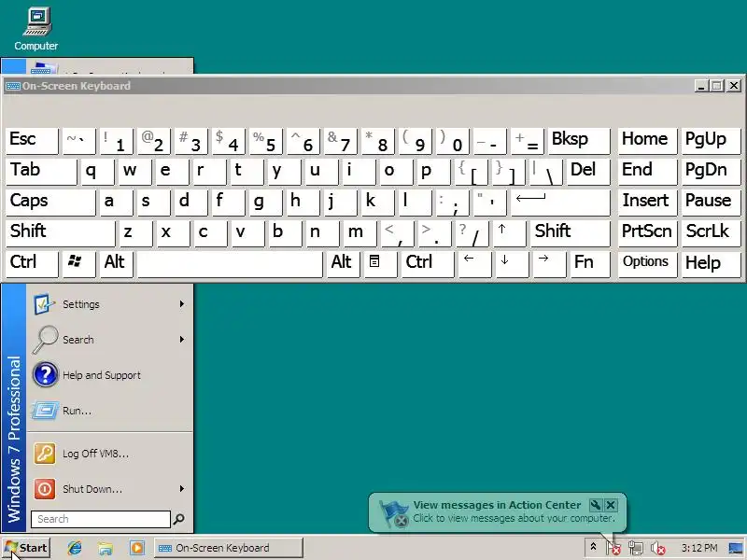Expand the Shut Down submenu arrow
The width and height of the screenshot is (747, 560).
point(181,488)
